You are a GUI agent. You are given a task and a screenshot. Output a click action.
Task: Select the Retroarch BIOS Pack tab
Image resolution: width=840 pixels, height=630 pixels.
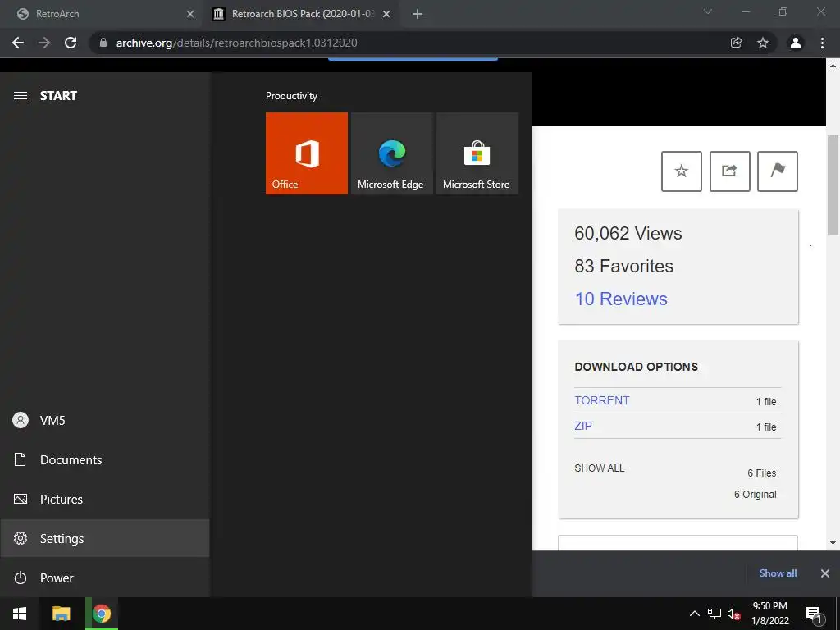300,14
